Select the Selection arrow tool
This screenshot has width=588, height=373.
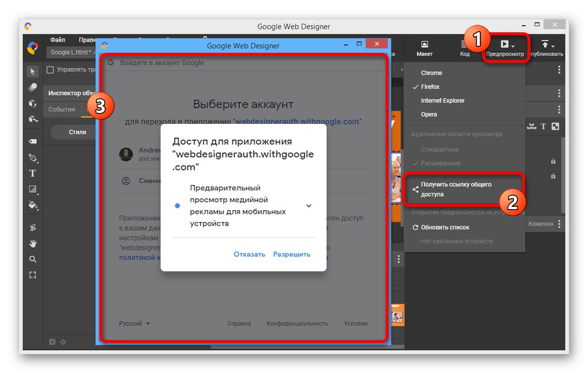33,72
